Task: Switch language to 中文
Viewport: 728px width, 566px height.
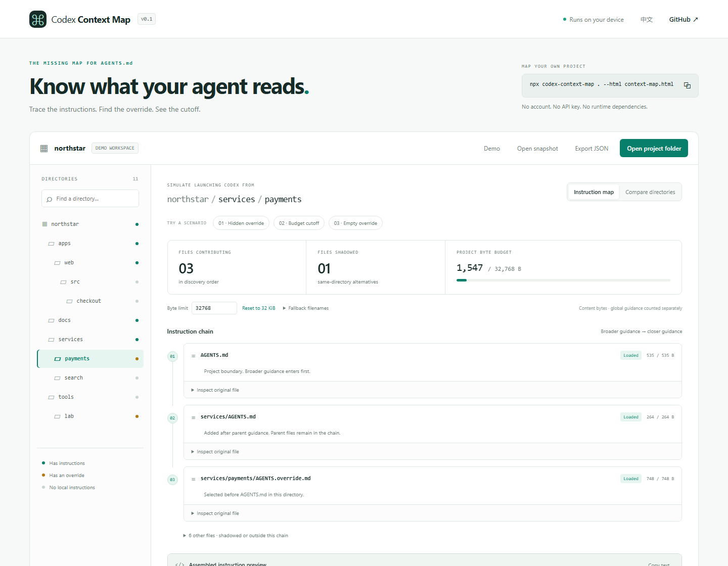Action: 647,20
